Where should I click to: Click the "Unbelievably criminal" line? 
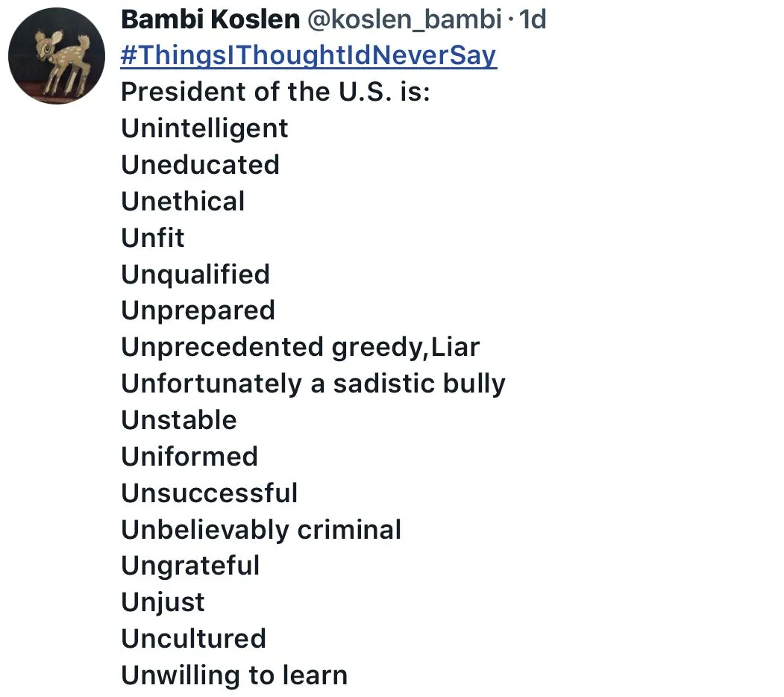point(261,530)
